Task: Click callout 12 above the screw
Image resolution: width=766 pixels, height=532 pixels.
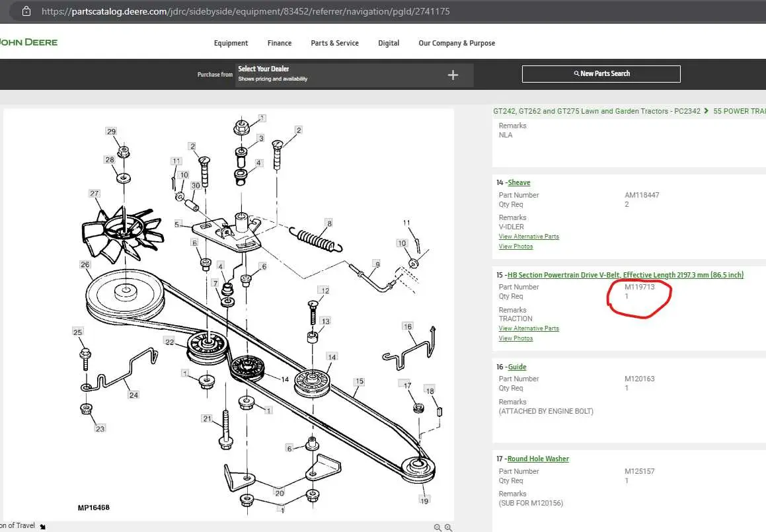Action: coord(325,290)
